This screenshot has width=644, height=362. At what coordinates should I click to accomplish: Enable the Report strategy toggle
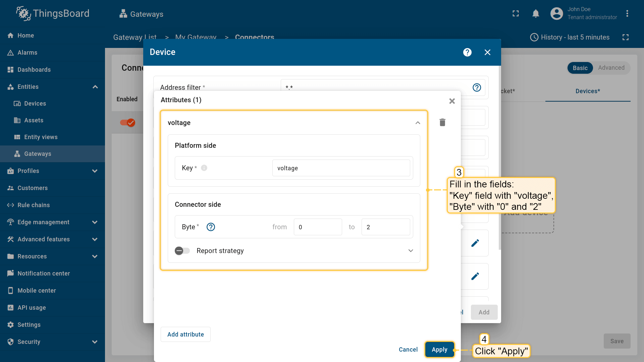tap(182, 251)
